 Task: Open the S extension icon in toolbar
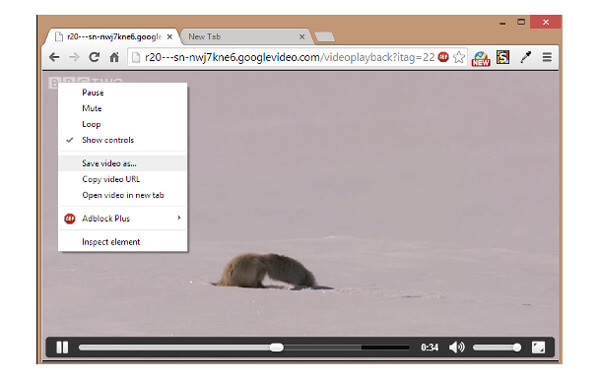pyautogui.click(x=502, y=57)
